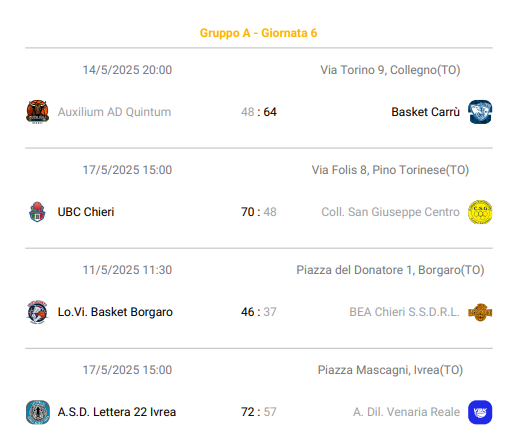Viewport: 509px width, 447px height.
Task: Click the Lo.Vi. Basket Borgaro name
Action: click(x=115, y=312)
